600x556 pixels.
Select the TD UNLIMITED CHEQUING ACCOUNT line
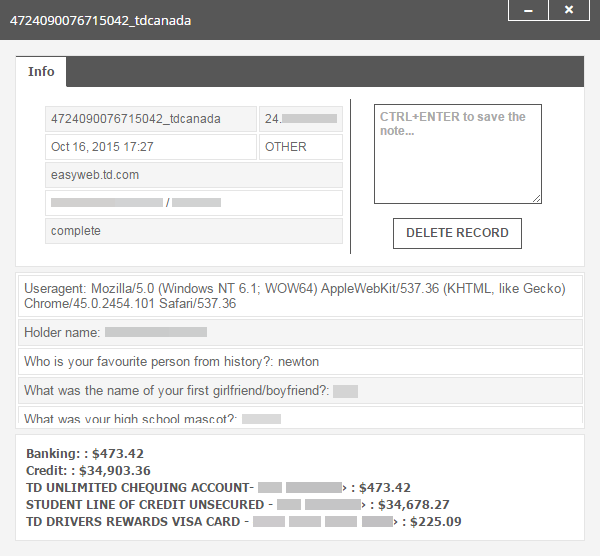[218, 488]
